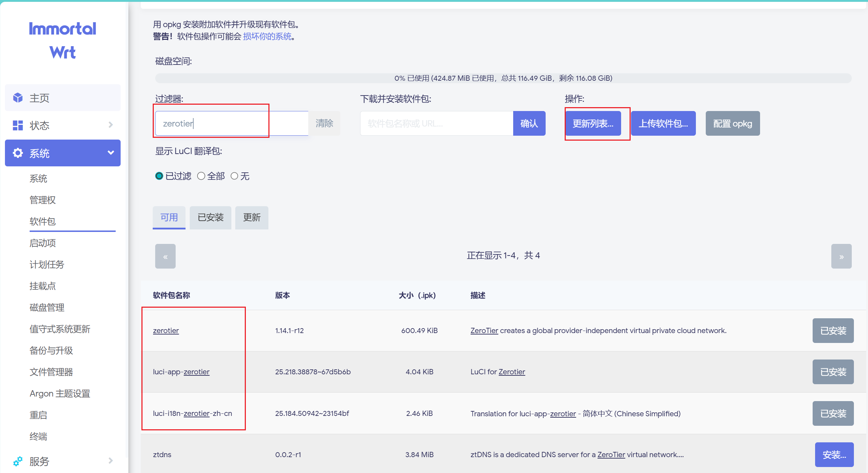
Task: Click the package name or URL field
Action: 436,123
